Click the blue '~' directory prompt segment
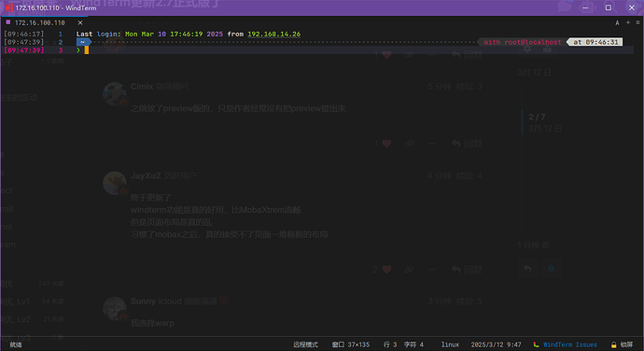This screenshot has height=351, width=644. point(83,42)
